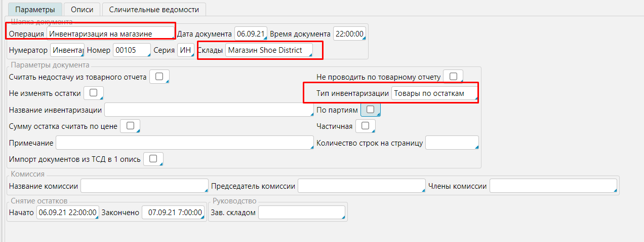The height and width of the screenshot is (242, 644).
Task: Focus the Примечание text field
Action: pos(185,143)
